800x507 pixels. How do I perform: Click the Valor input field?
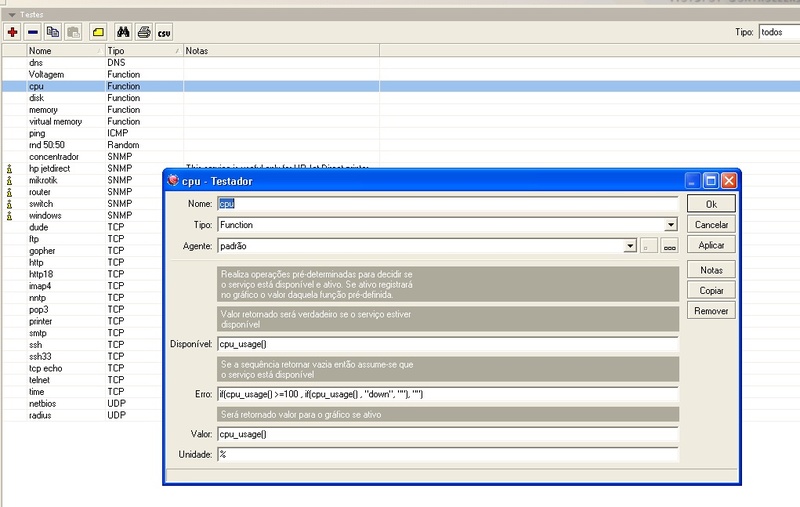pyautogui.click(x=447, y=434)
